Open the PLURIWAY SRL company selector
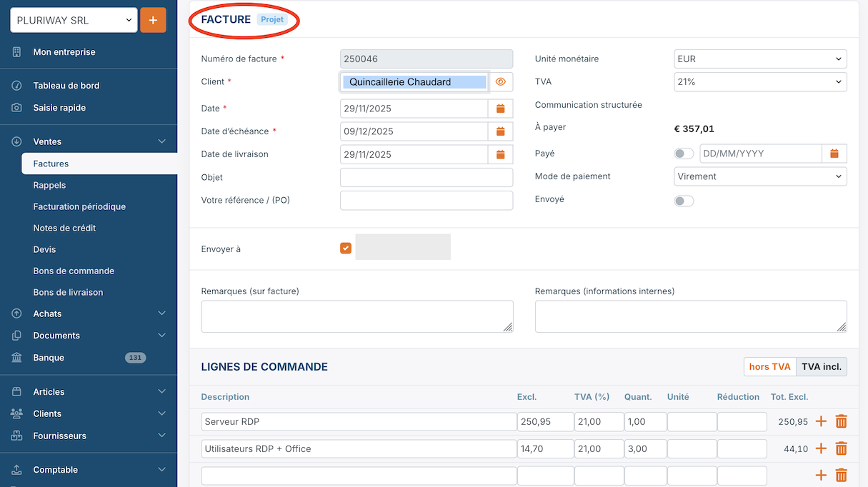Image resolution: width=868 pixels, height=487 pixels. pyautogui.click(x=74, y=21)
